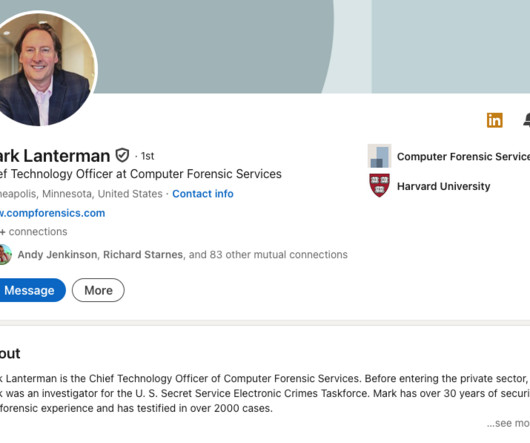Open the Contact info link

(x=203, y=194)
